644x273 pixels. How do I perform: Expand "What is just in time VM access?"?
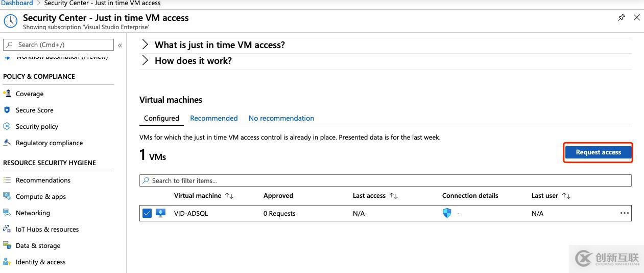145,45
